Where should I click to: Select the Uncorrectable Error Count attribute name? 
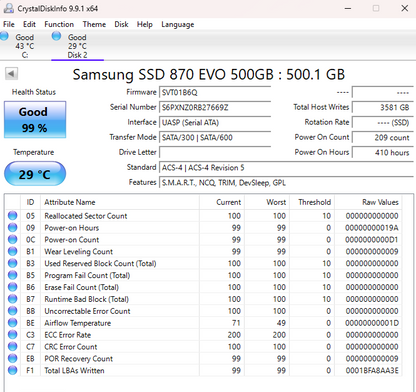pyautogui.click(x=87, y=311)
